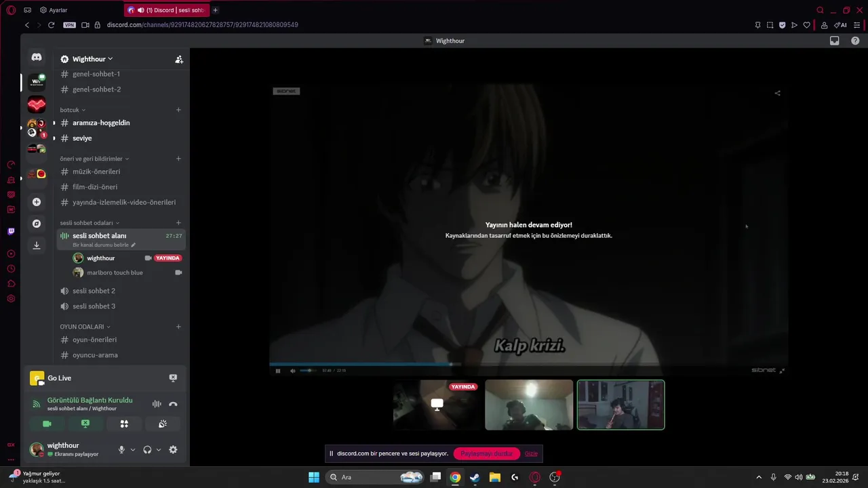Open the Discover servers compass icon
Image resolution: width=868 pixels, height=488 pixels.
pyautogui.click(x=37, y=224)
